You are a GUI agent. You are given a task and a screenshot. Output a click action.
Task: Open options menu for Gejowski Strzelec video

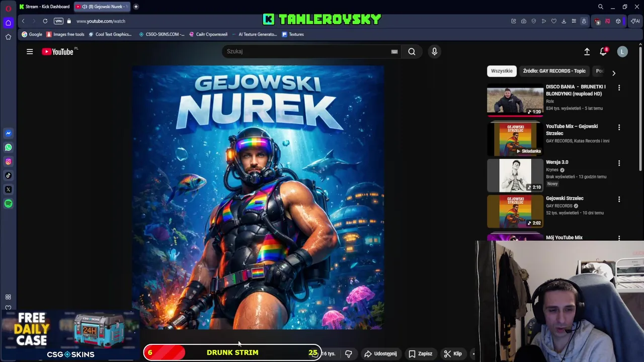pyautogui.click(x=619, y=200)
